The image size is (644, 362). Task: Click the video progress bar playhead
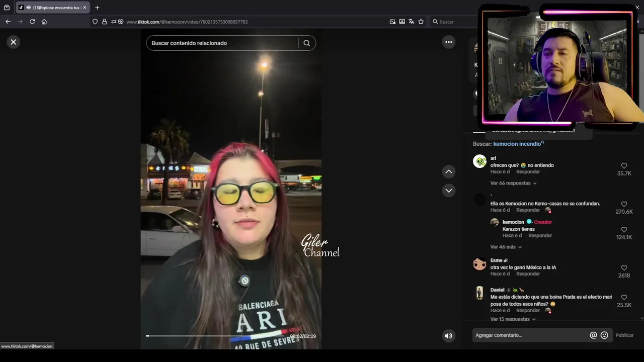point(147,336)
